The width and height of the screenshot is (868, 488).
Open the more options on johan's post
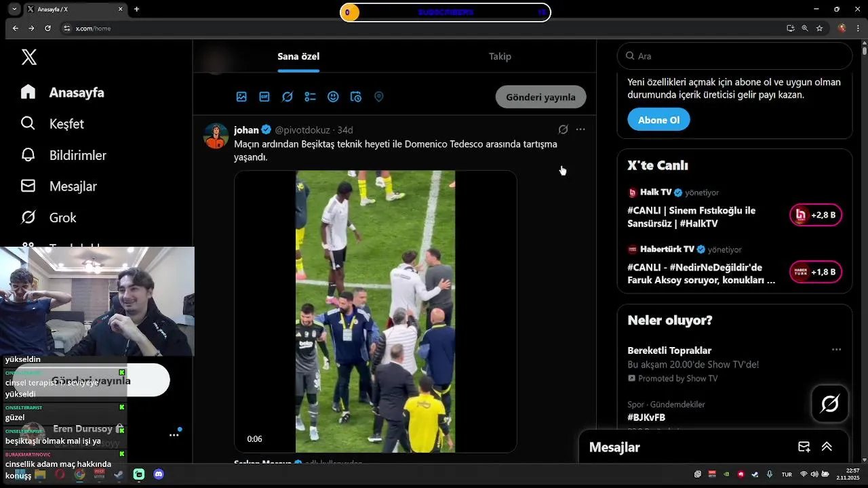click(580, 129)
